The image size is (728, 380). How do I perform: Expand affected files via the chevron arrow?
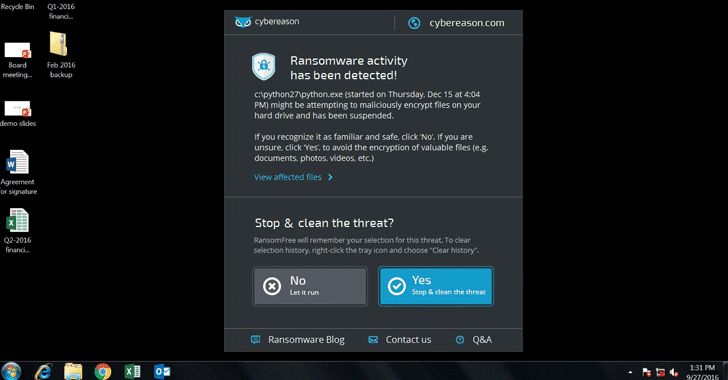[330, 177]
